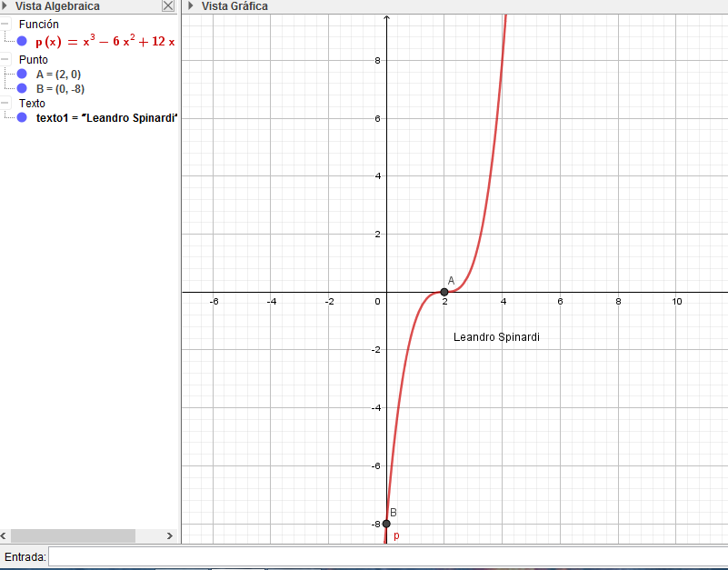Click the Texto category label
This screenshot has height=570, width=728.
click(32, 103)
